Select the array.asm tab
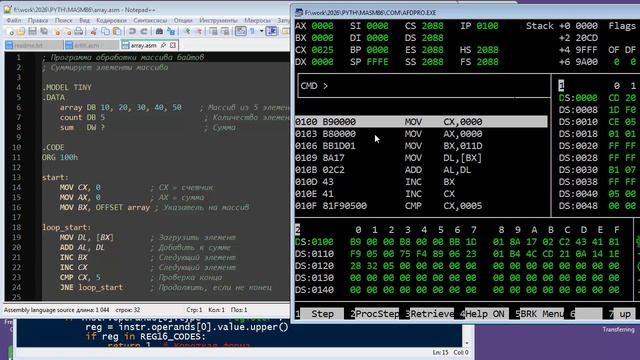The height and width of the screenshot is (360, 640). pyautogui.click(x=149, y=45)
